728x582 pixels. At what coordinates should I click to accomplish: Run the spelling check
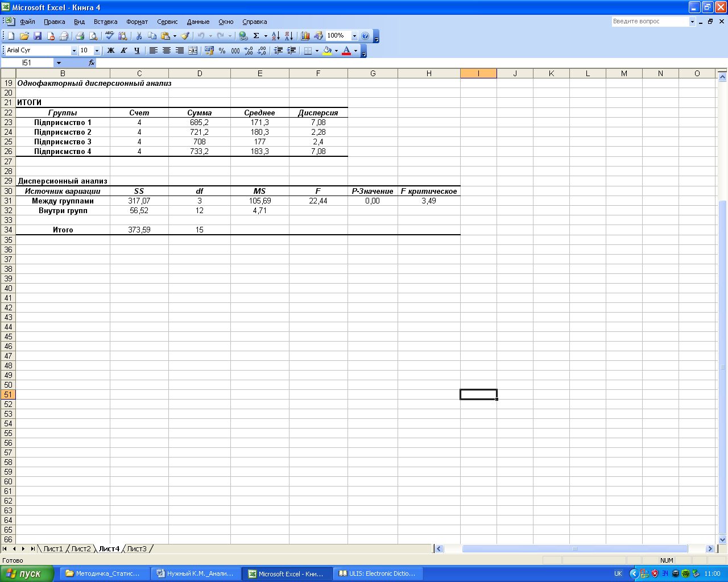109,36
